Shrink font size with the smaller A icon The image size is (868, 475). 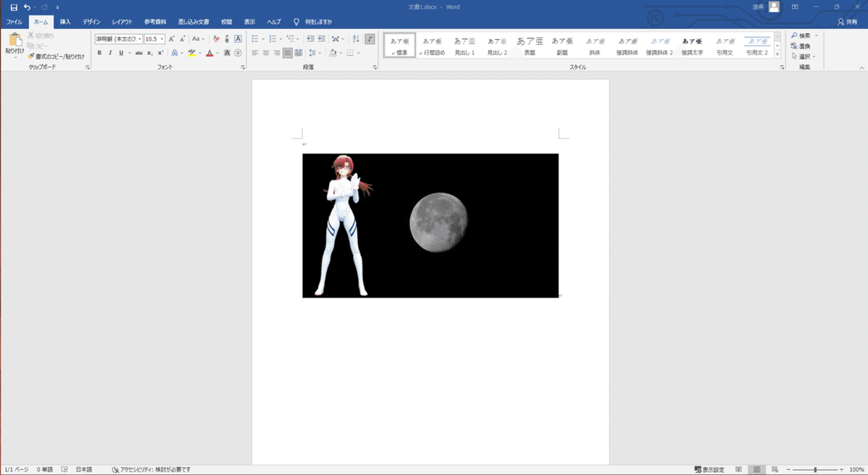[182, 39]
